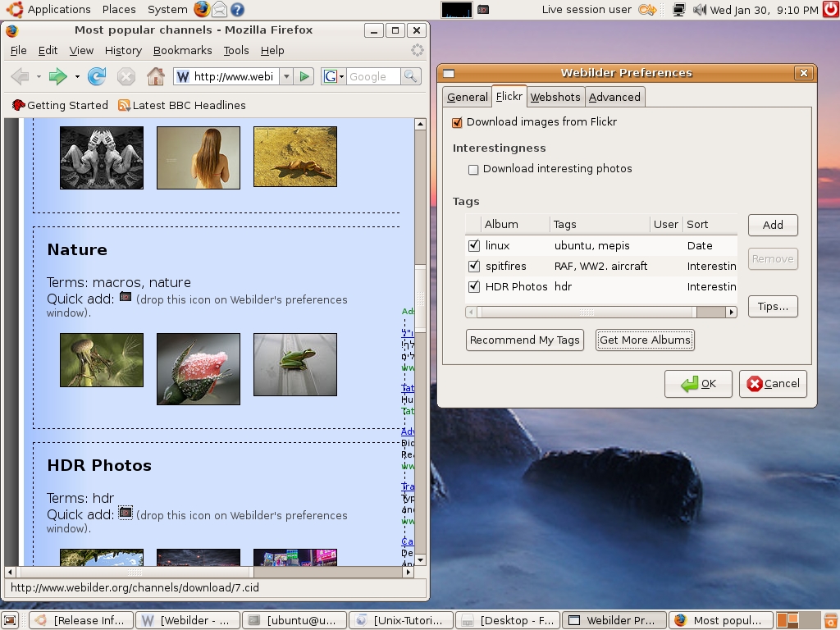
Task: Open the Places menu
Action: (x=119, y=9)
